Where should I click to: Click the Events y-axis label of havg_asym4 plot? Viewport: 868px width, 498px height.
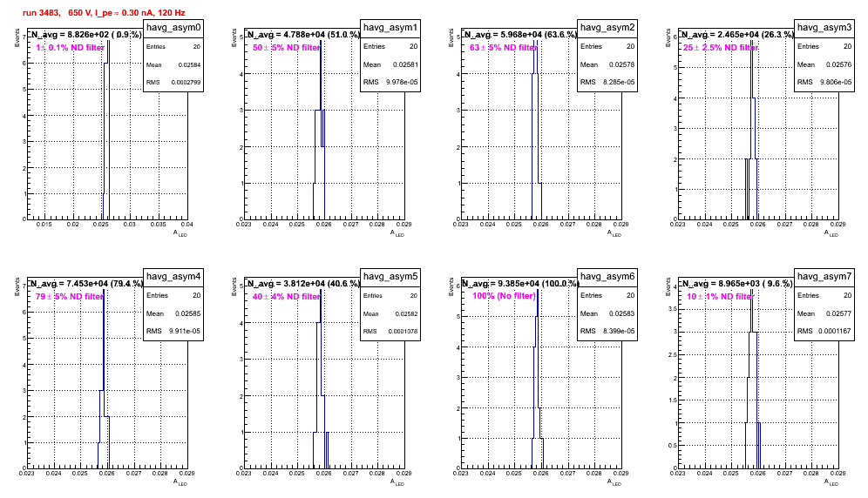pyautogui.click(x=16, y=287)
